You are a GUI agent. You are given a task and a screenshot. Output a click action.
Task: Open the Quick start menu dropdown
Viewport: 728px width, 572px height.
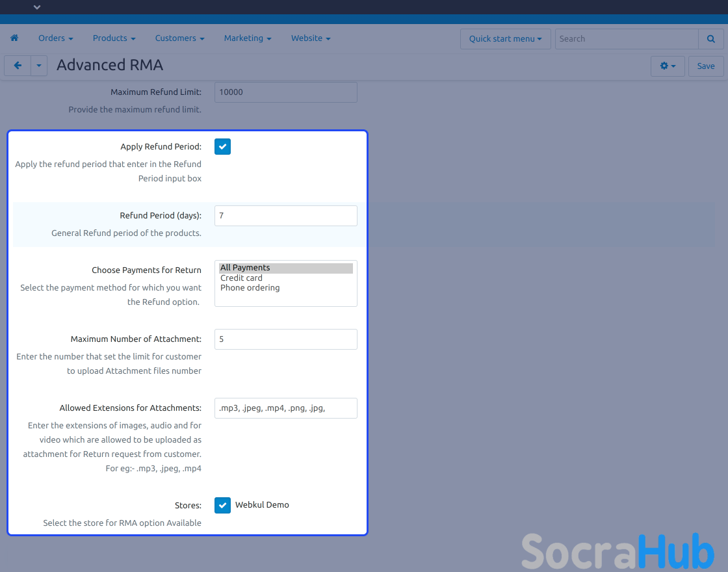505,38
